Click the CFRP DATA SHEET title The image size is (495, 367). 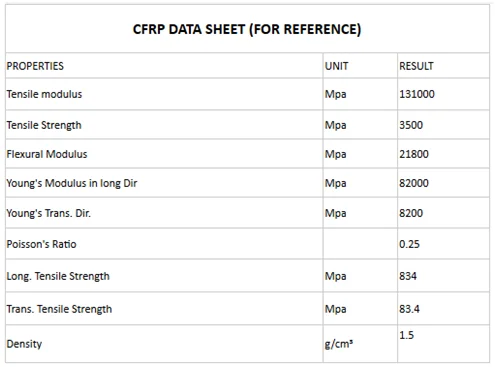click(x=247, y=29)
